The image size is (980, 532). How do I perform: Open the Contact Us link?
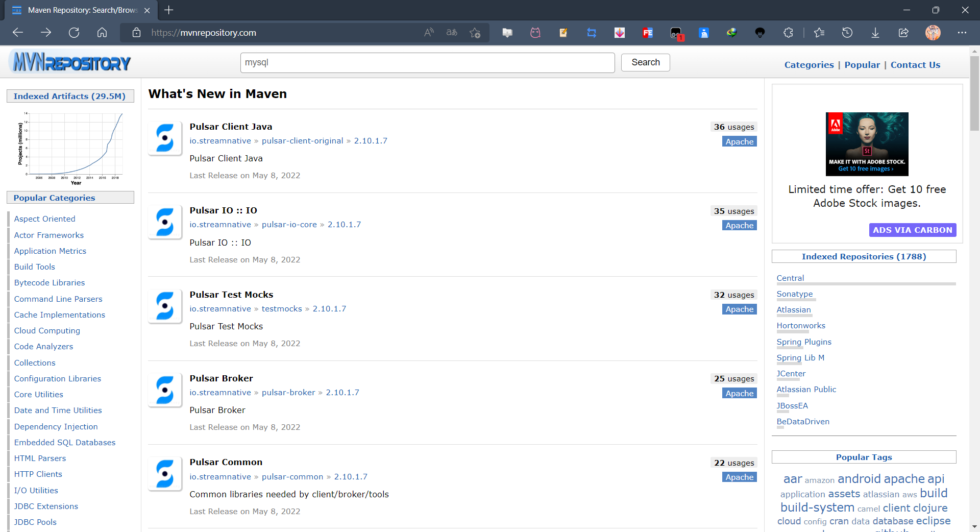click(x=915, y=65)
